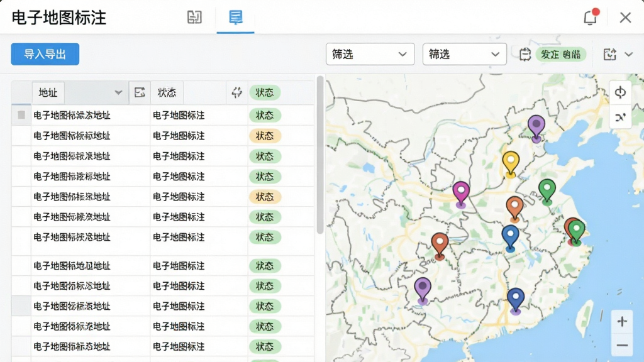This screenshot has width=644, height=362.
Task: Click the orange 状态 badge in the second row
Action: tap(265, 136)
